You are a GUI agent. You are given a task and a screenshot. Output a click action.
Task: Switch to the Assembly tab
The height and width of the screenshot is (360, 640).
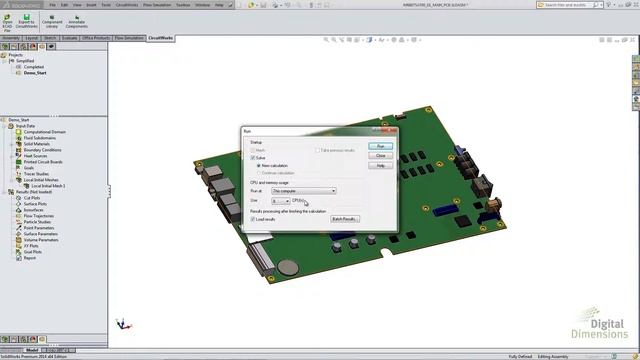point(11,38)
